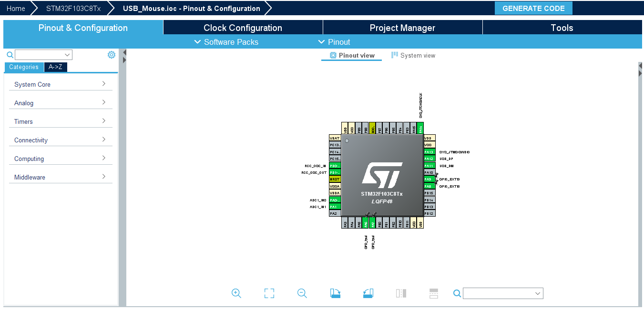Rotate the chip clockwise
644x310 pixels.
click(335, 293)
